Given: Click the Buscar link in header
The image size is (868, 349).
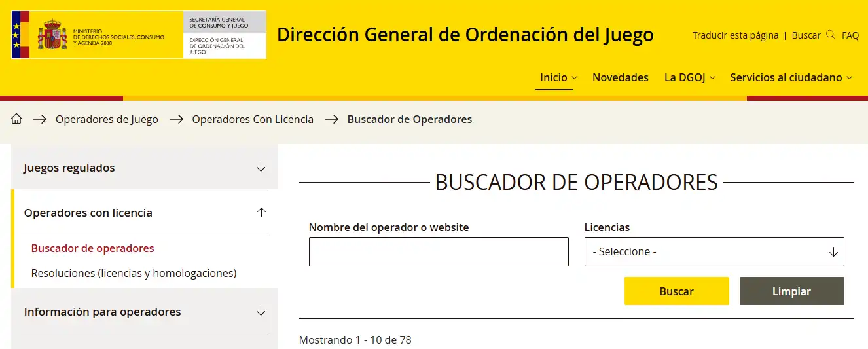Looking at the screenshot, I should (806, 35).
